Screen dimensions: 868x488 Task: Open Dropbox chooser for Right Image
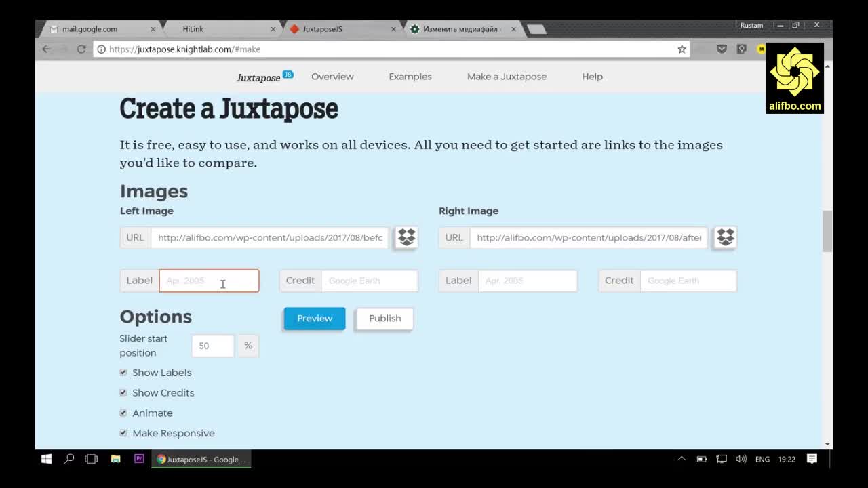pyautogui.click(x=725, y=237)
